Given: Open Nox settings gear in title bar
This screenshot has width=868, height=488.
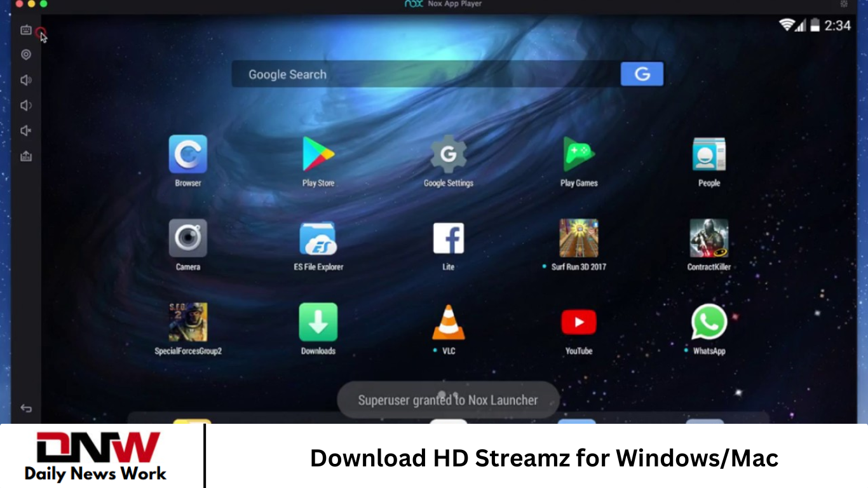Looking at the screenshot, I should (844, 4).
